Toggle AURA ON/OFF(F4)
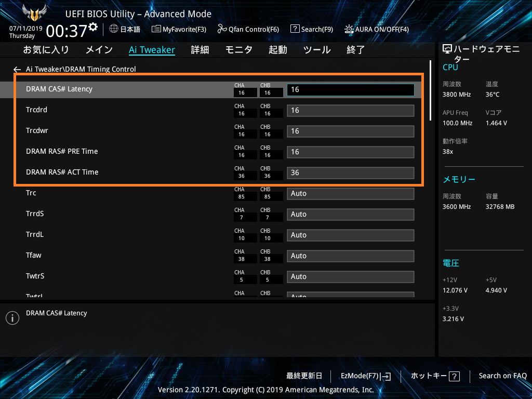 (382, 29)
